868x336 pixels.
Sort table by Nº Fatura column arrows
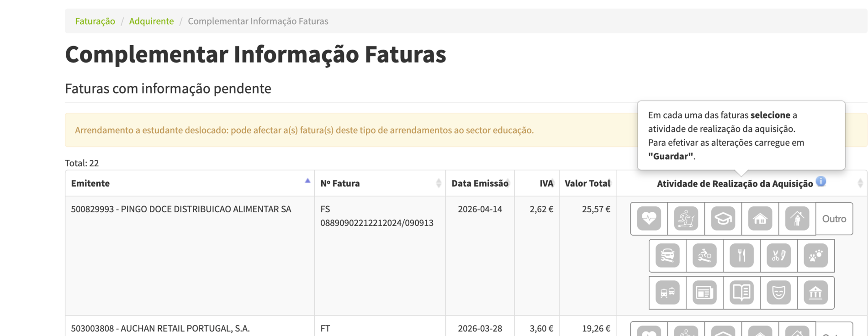point(439,183)
